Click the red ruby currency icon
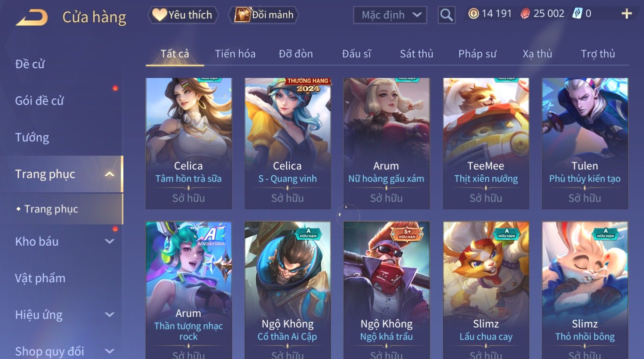 pyautogui.click(x=525, y=14)
